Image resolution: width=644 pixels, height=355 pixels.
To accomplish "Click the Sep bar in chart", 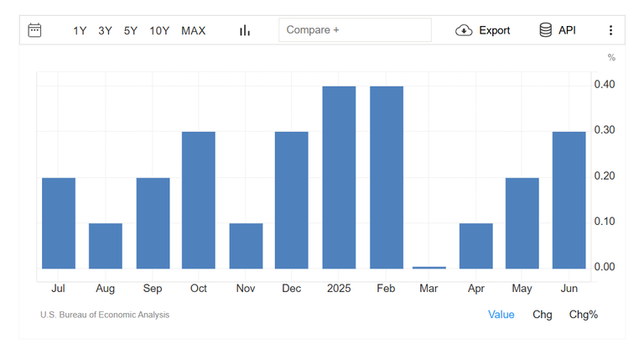I will click(153, 223).
